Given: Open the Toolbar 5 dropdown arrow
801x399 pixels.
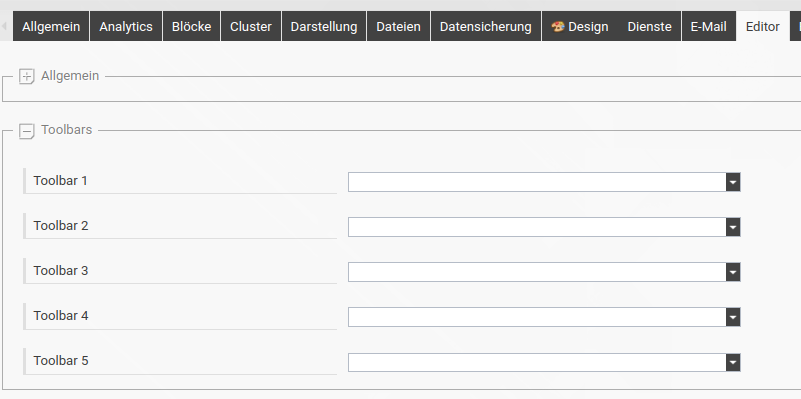Looking at the screenshot, I should coord(733,362).
